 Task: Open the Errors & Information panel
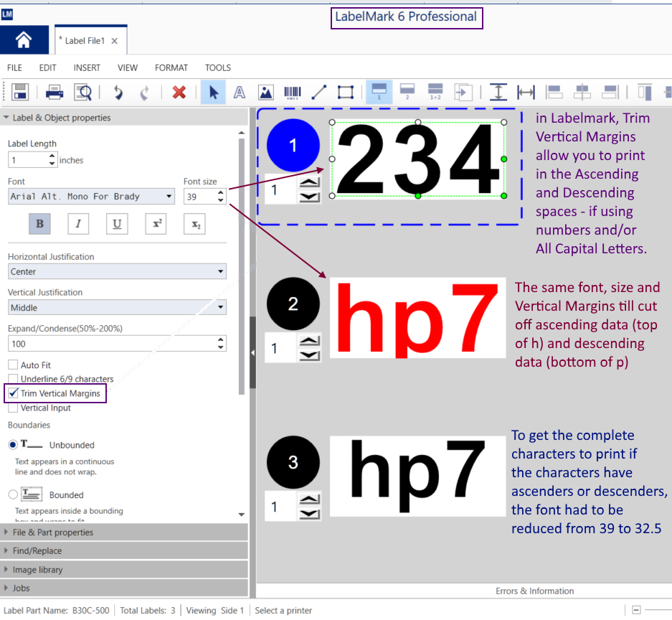534,591
